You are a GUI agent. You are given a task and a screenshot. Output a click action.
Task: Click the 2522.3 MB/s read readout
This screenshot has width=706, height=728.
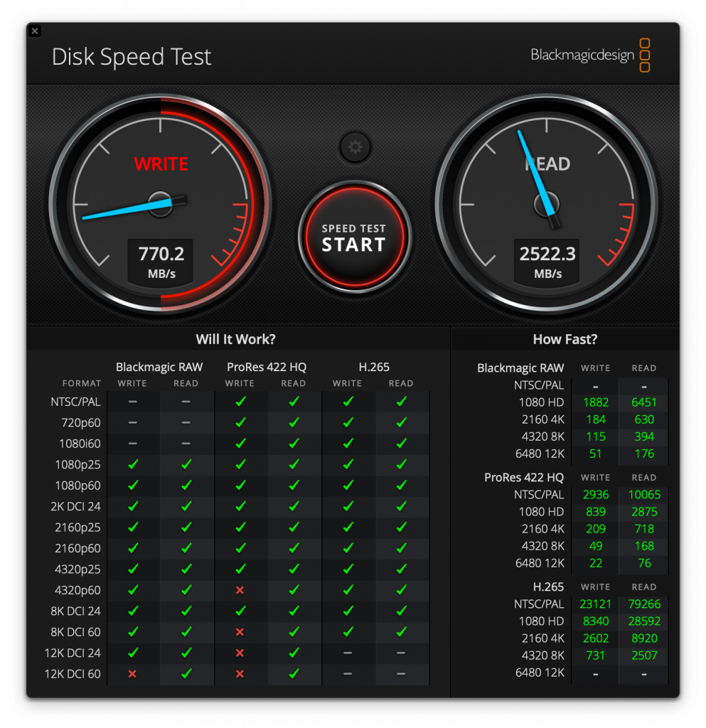(x=547, y=262)
